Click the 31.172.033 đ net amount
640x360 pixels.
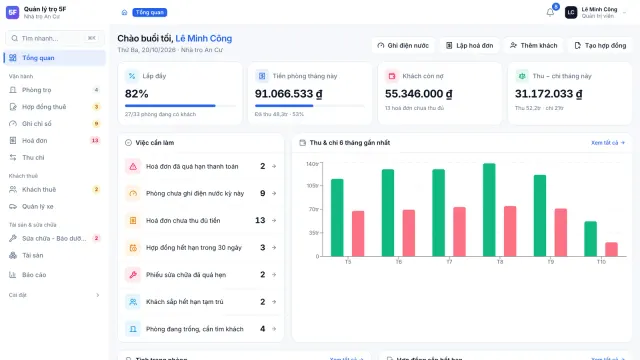549,94
